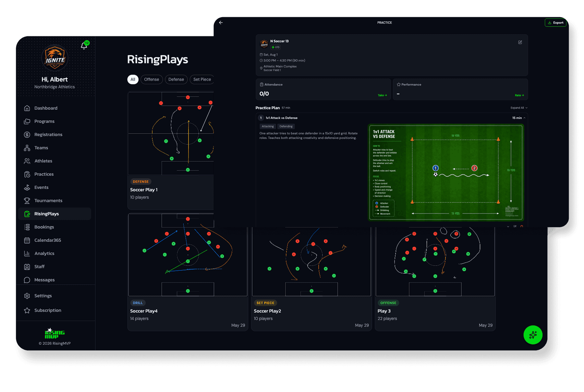
Task: Click 'Northbridge Athletics' organization name
Action: (x=55, y=87)
